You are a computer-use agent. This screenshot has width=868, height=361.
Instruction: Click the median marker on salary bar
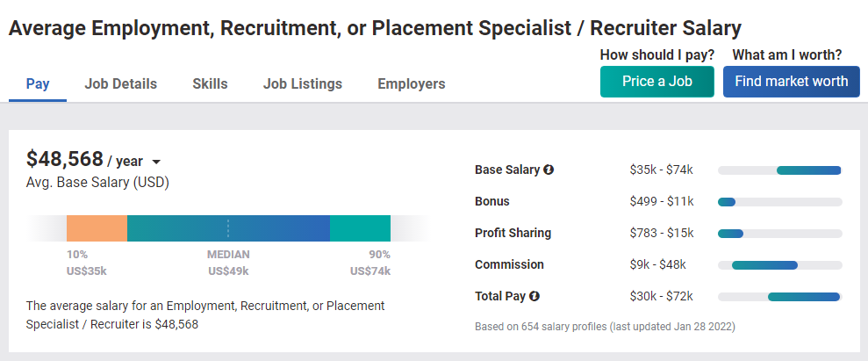click(x=228, y=228)
